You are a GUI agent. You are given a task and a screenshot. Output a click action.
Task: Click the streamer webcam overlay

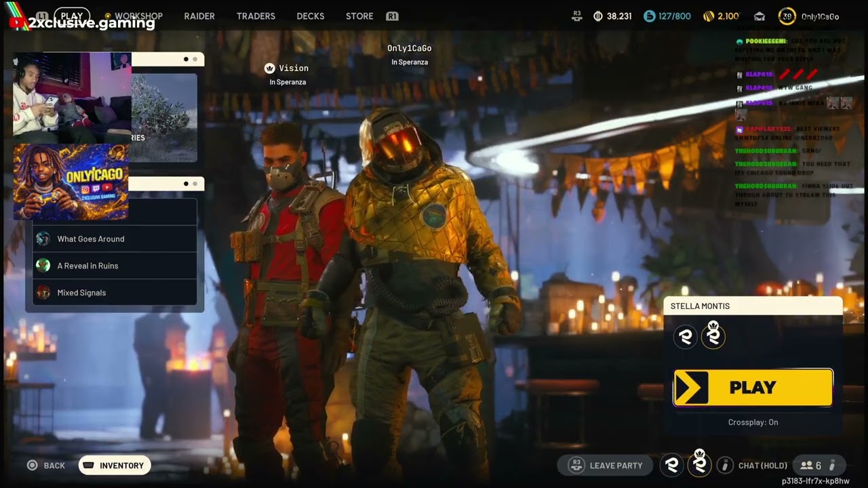pos(73,98)
